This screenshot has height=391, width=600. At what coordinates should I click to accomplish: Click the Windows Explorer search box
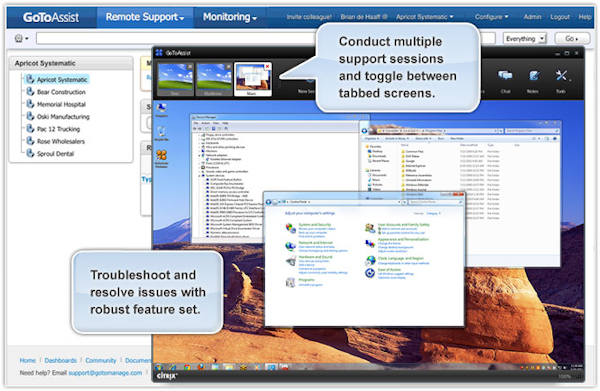tap(531, 131)
